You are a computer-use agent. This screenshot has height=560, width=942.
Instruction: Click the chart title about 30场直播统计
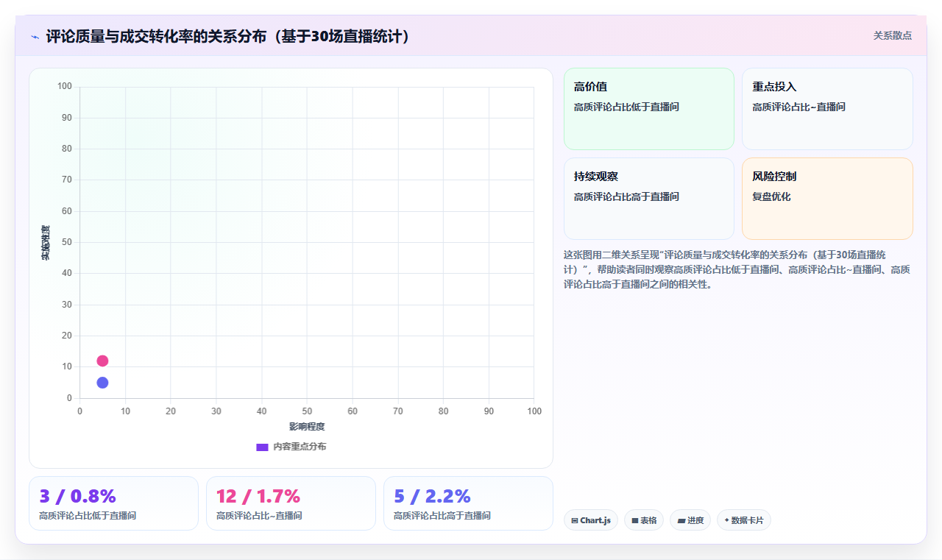(228, 36)
